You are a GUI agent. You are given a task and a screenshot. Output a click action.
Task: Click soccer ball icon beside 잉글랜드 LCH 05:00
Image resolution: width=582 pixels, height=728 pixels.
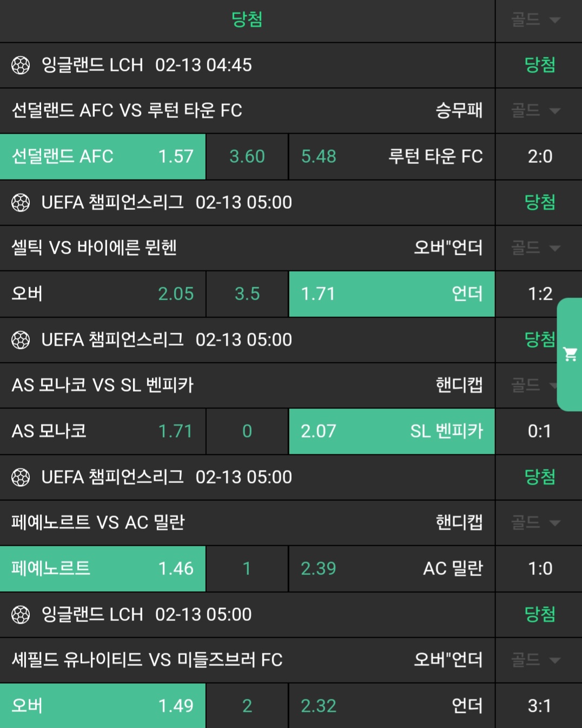coord(21,615)
